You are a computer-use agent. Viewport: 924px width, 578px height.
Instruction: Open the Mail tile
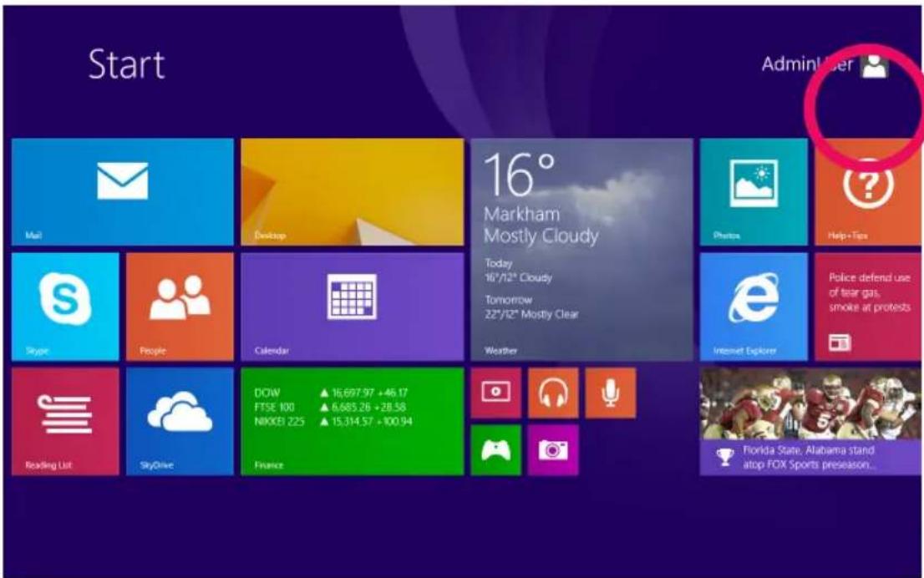pyautogui.click(x=123, y=192)
